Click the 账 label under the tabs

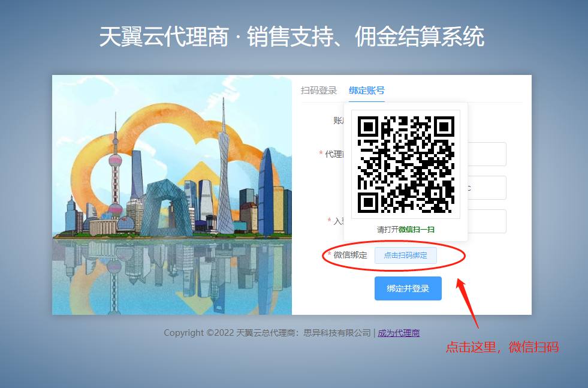coord(338,121)
